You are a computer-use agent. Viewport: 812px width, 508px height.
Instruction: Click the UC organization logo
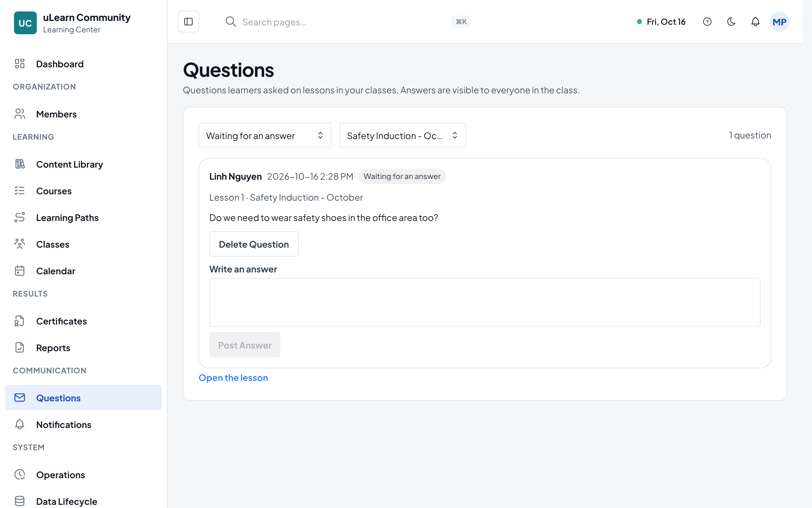tap(25, 23)
